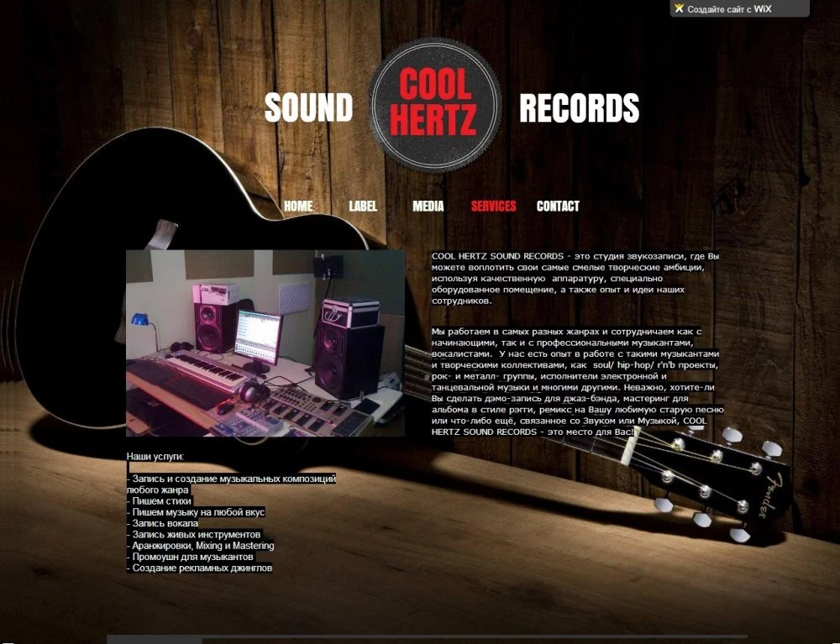Click 'Создание рекламных джинглов' list entry

click(202, 568)
